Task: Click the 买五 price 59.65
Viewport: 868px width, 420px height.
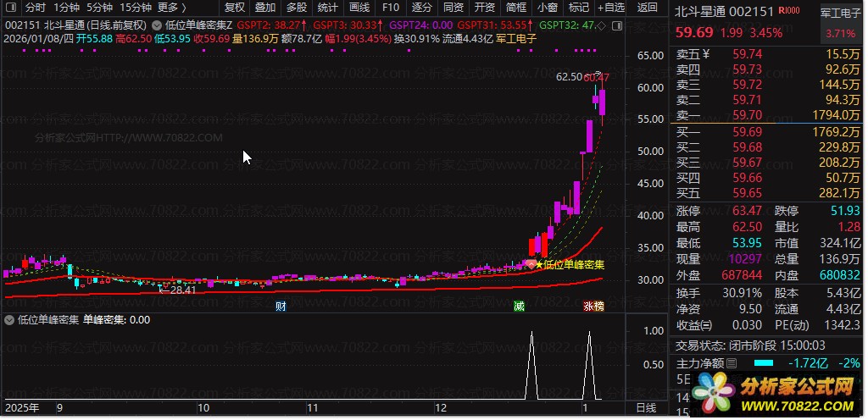Action: coord(748,193)
